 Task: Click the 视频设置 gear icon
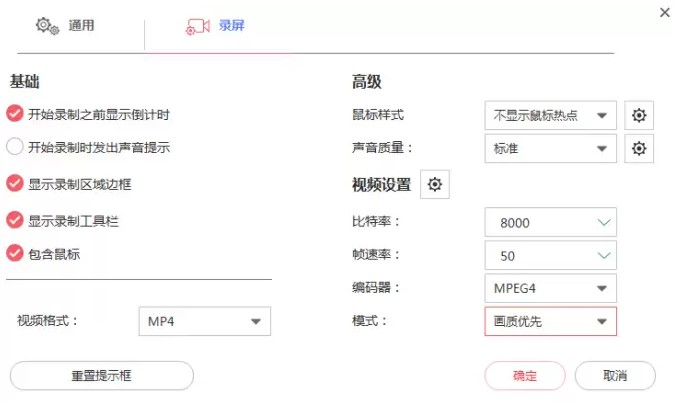tap(436, 184)
